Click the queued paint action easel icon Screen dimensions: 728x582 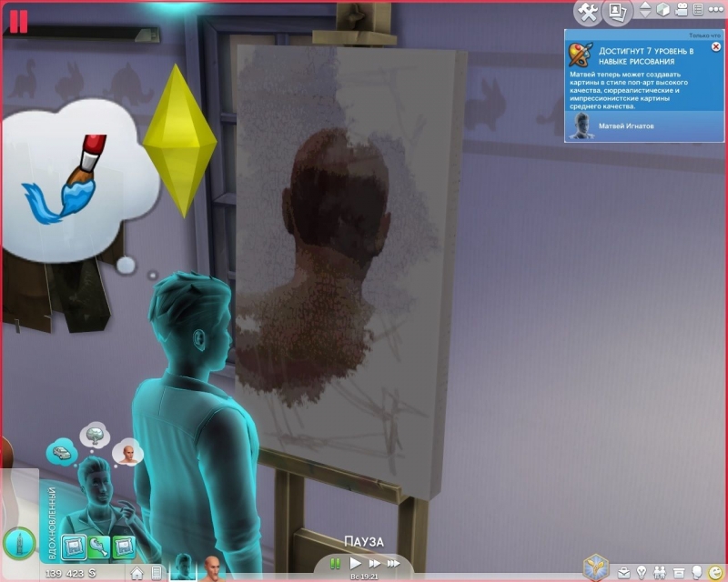pos(19,544)
